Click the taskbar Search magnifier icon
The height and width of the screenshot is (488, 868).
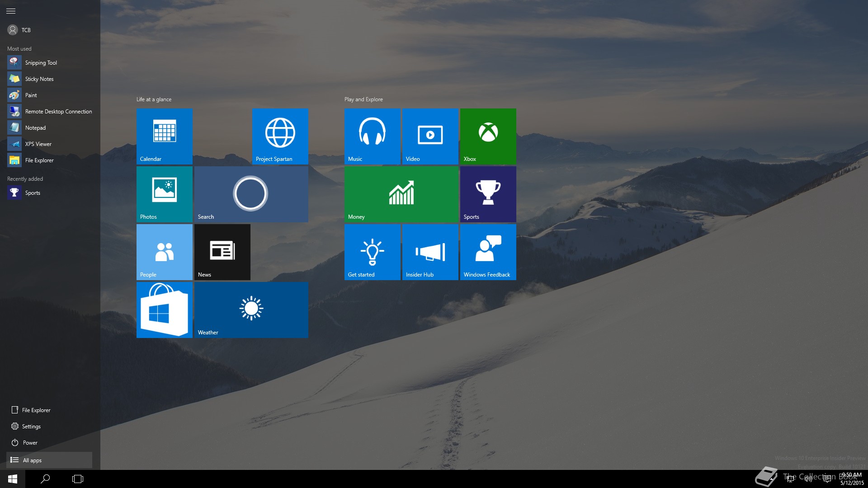click(x=45, y=479)
